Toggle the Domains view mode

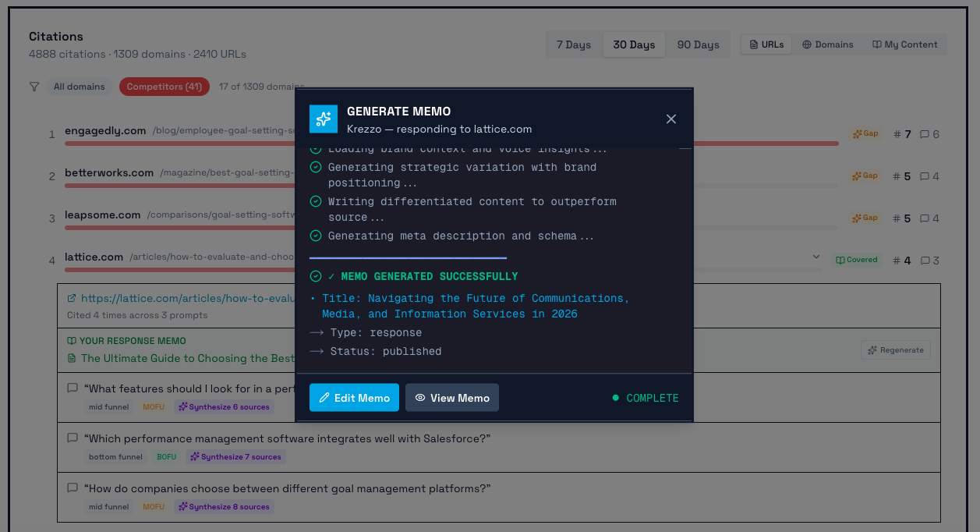point(827,44)
